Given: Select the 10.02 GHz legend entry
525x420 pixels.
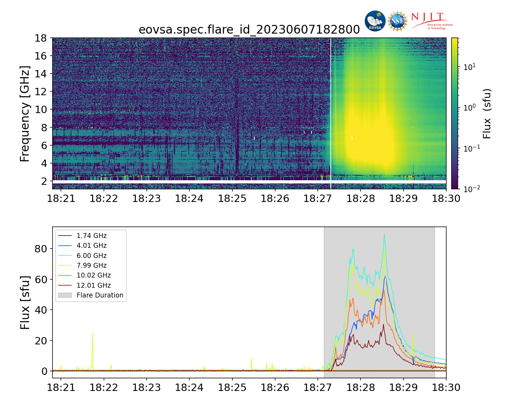Looking at the screenshot, I should [x=84, y=275].
